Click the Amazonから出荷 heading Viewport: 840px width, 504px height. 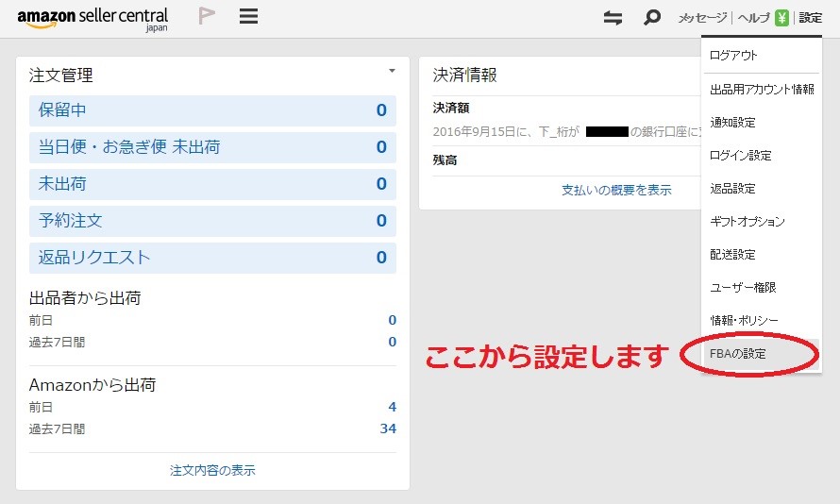tap(92, 384)
